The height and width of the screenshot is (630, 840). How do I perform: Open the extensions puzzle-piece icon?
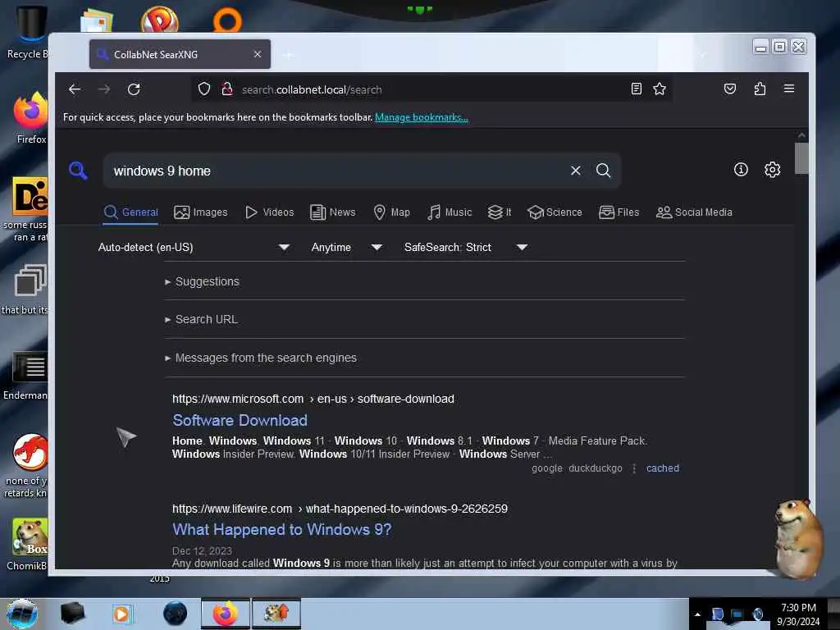760,89
